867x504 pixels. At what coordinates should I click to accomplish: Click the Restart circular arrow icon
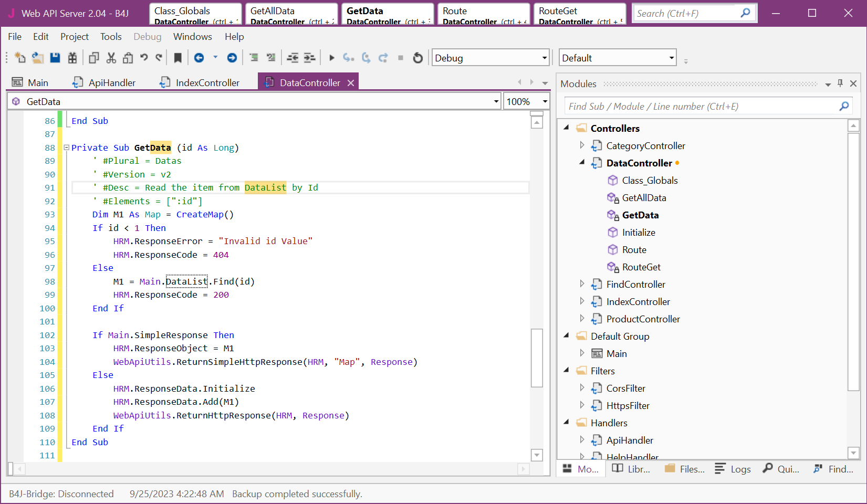(417, 58)
